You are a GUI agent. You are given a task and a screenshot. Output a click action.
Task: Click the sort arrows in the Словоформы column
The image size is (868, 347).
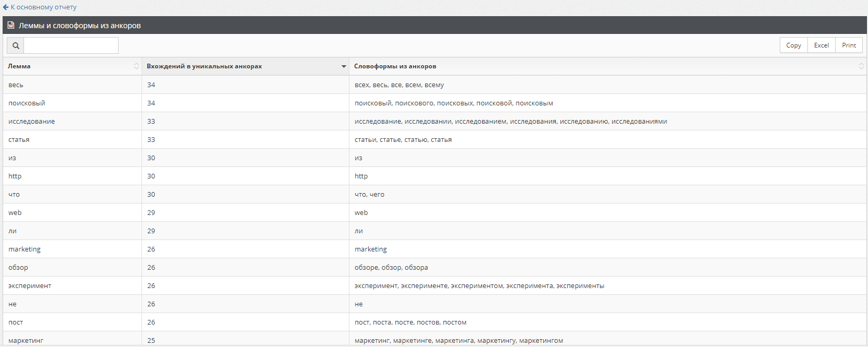[861, 66]
